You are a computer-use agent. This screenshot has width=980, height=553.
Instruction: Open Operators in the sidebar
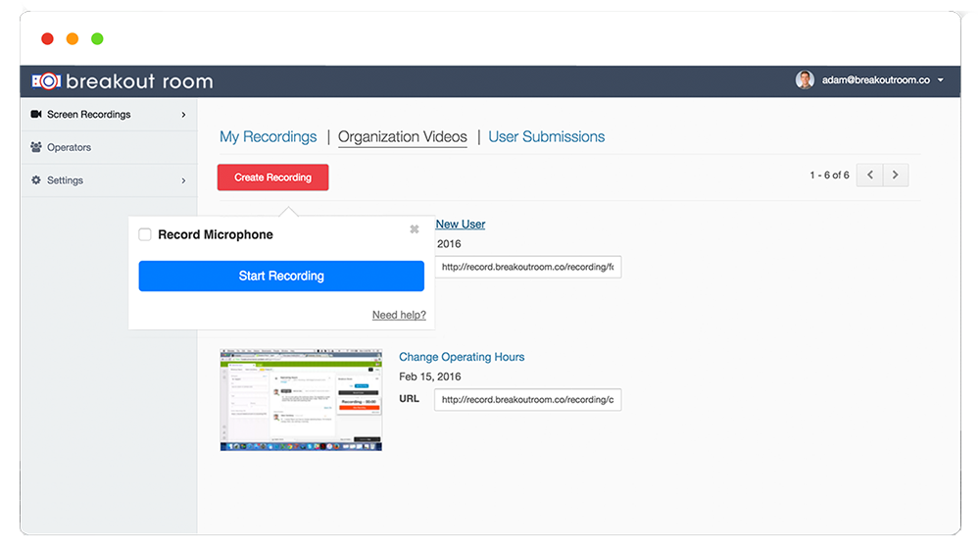point(110,148)
